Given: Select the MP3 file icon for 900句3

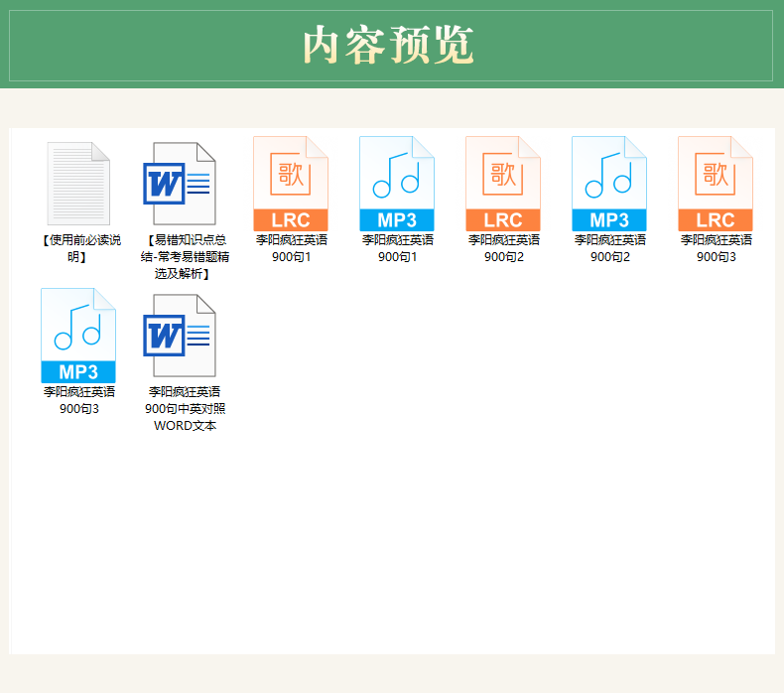Looking at the screenshot, I should click(78, 336).
